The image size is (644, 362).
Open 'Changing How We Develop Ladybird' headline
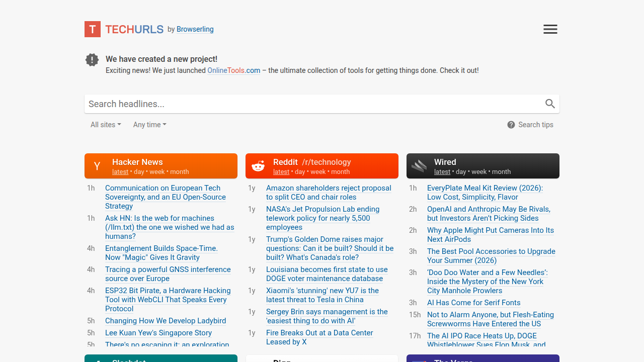[x=166, y=321]
